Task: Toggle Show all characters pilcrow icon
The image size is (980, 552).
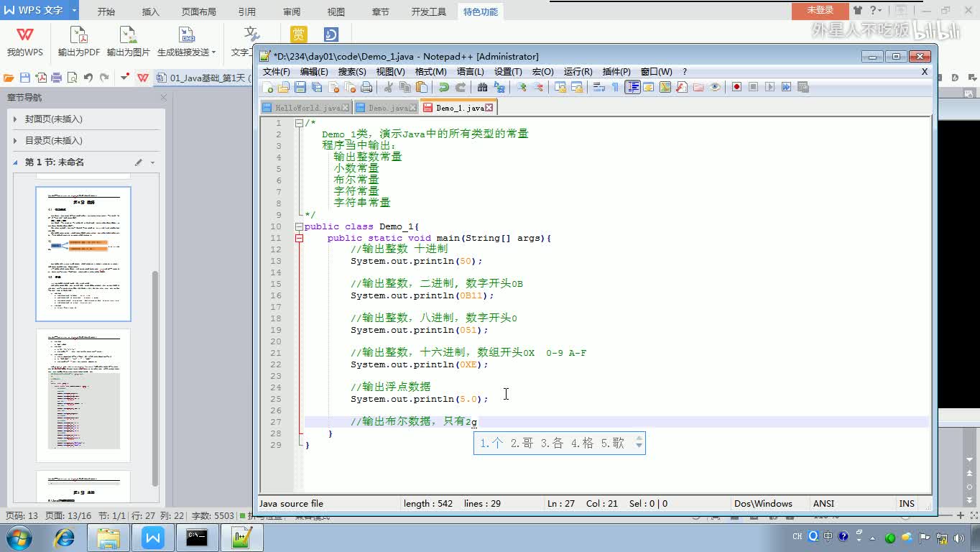Action: point(615,87)
